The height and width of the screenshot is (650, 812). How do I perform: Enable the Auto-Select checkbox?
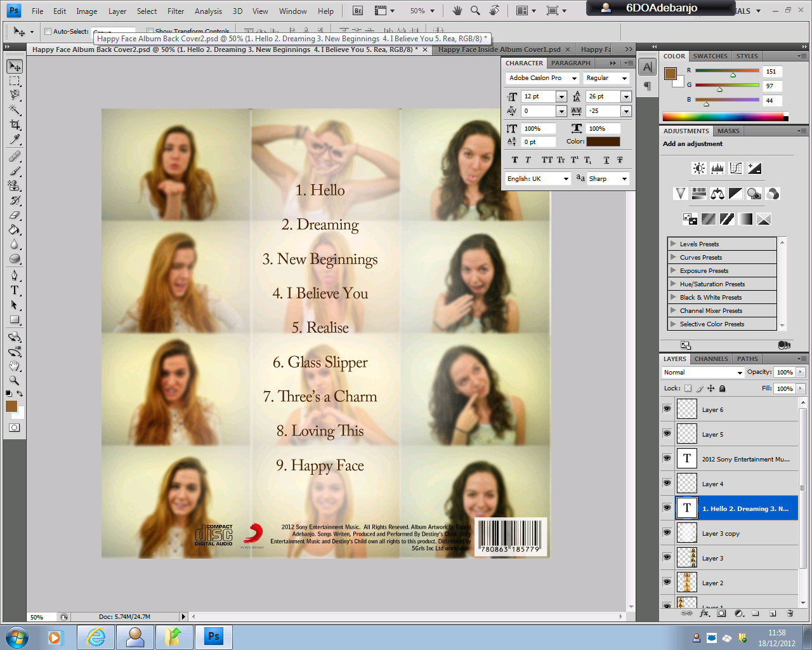48,30
